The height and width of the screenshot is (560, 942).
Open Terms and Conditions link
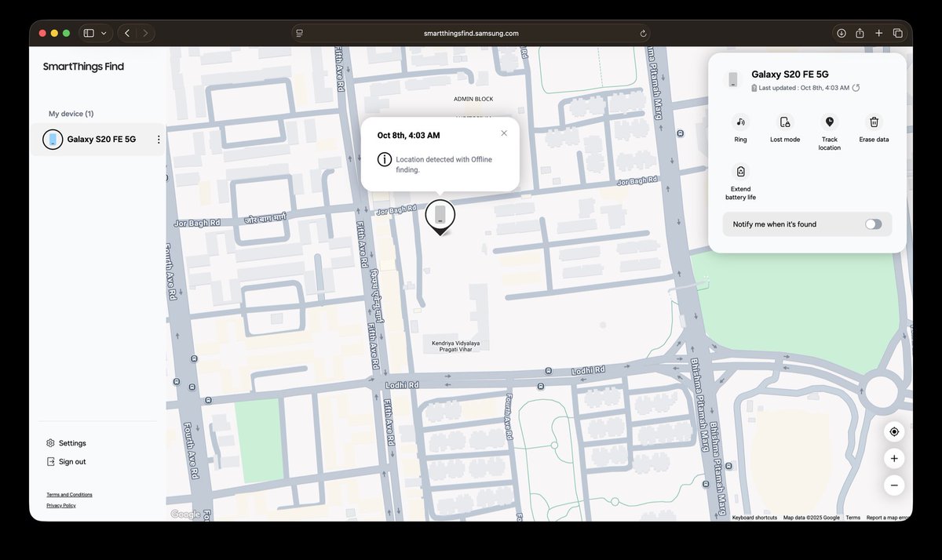[x=69, y=495]
